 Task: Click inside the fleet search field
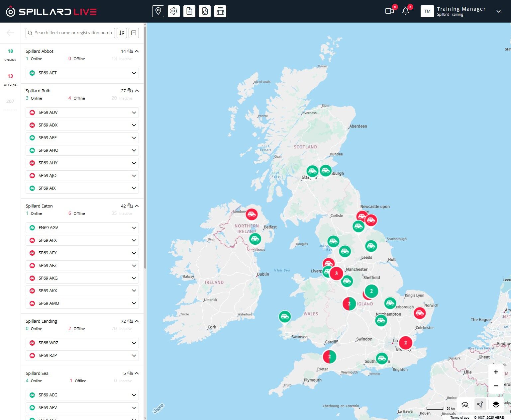(70, 33)
